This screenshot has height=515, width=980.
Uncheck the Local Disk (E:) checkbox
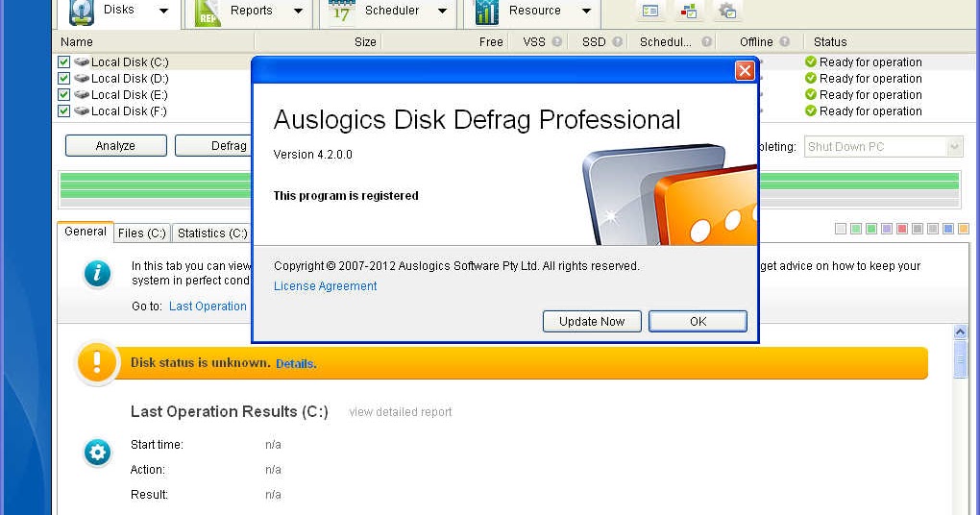63,94
